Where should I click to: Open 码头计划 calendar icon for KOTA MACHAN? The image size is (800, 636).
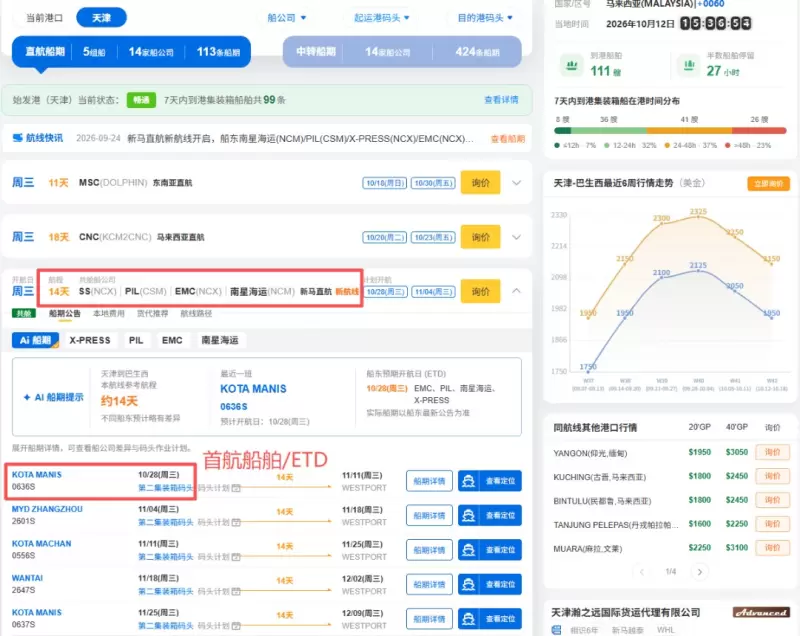[236, 557]
